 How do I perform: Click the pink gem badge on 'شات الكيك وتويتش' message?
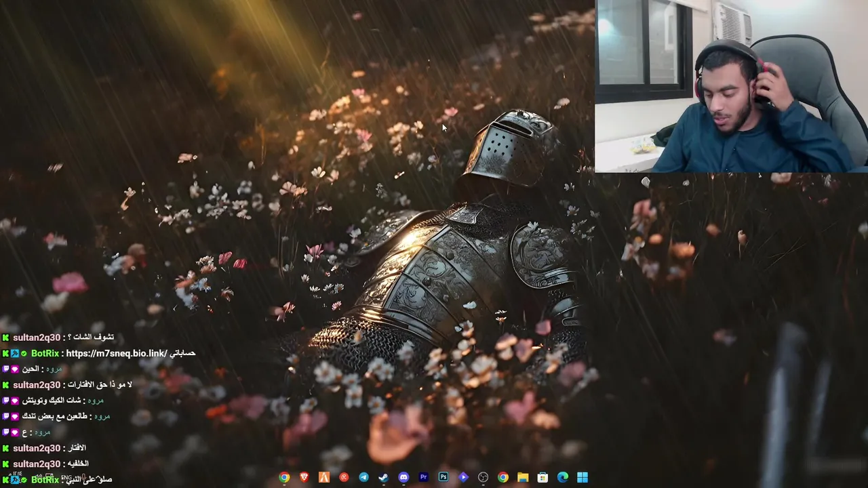click(14, 401)
